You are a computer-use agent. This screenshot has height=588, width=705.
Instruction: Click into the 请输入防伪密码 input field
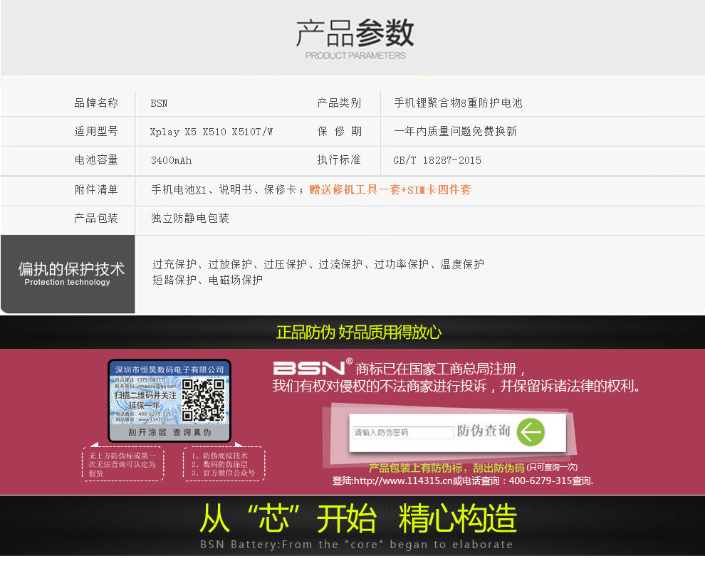point(403,432)
